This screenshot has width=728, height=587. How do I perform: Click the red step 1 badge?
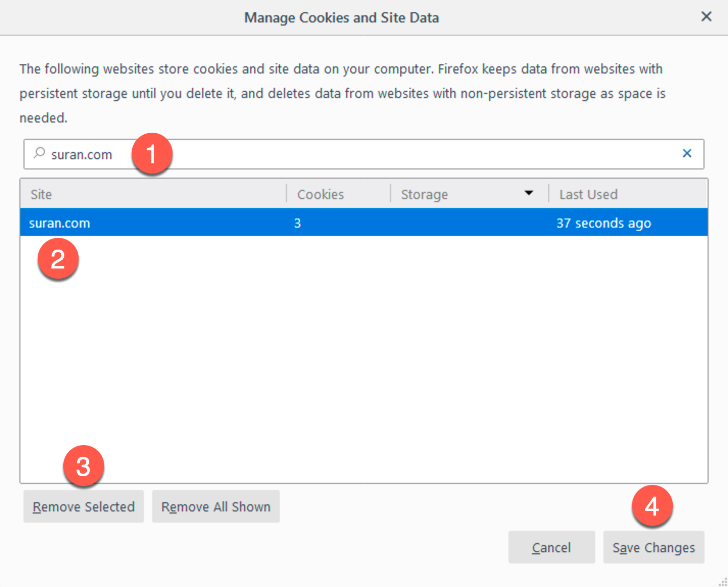coord(152,154)
